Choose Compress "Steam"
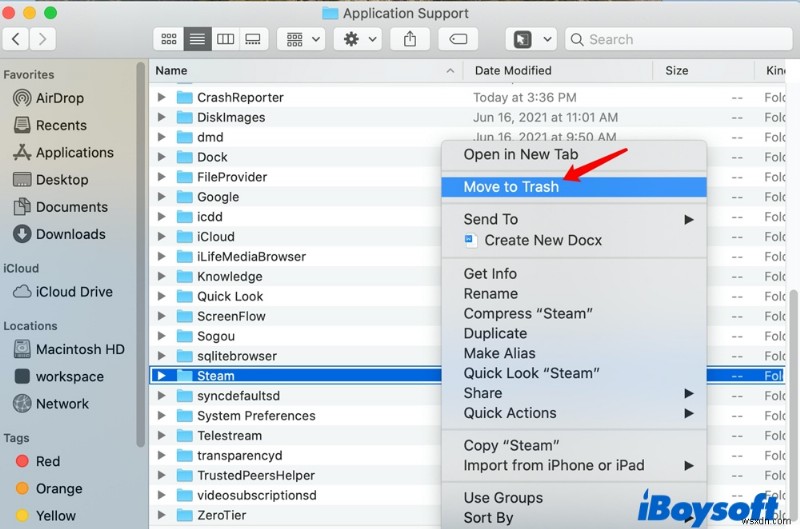Viewport: 800px width, 529px height. (574, 314)
